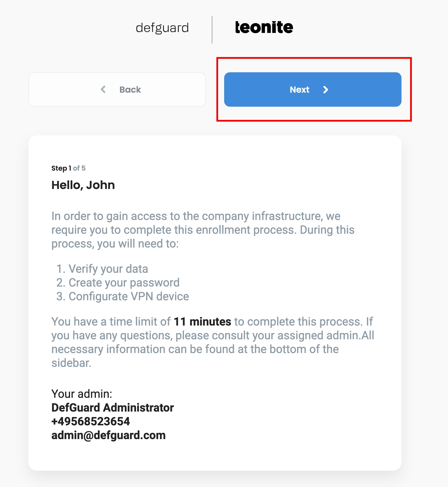This screenshot has height=487, width=448.
Task: Click the teonite logo
Action: coord(264,28)
